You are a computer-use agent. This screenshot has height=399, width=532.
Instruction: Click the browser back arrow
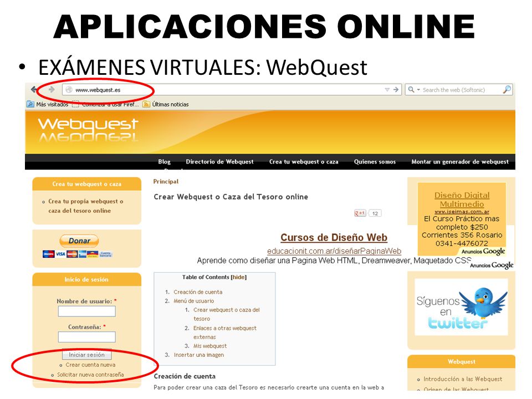34,90
